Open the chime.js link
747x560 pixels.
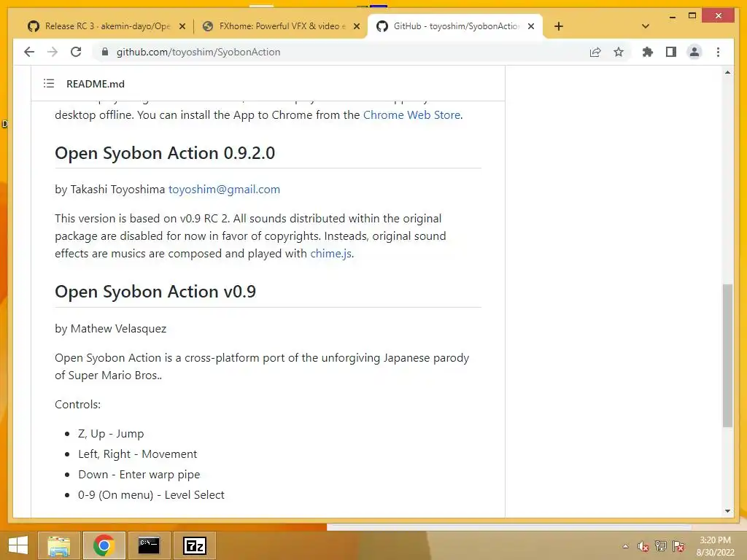tap(331, 254)
